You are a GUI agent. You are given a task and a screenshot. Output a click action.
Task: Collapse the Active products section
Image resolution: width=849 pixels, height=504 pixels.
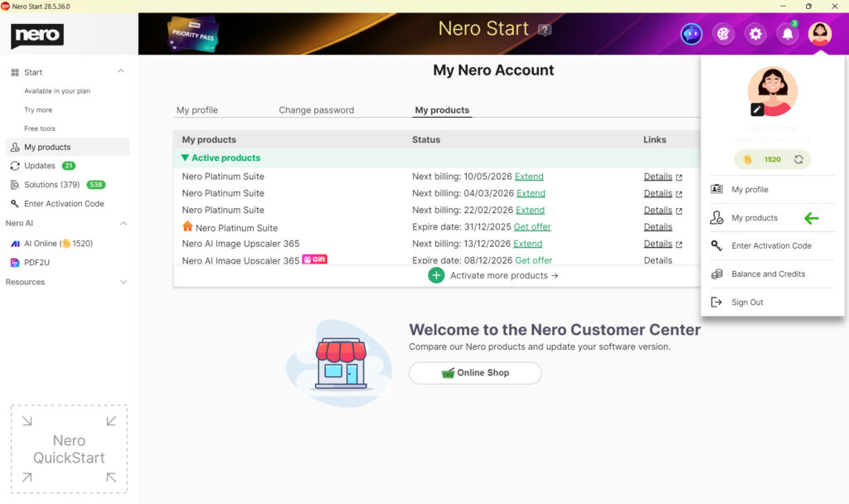[x=186, y=157]
